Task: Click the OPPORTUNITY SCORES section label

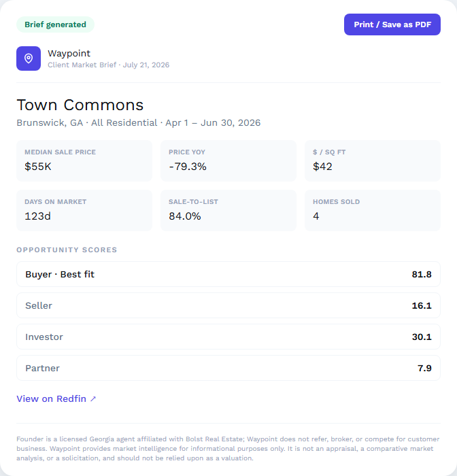Action: point(67,250)
